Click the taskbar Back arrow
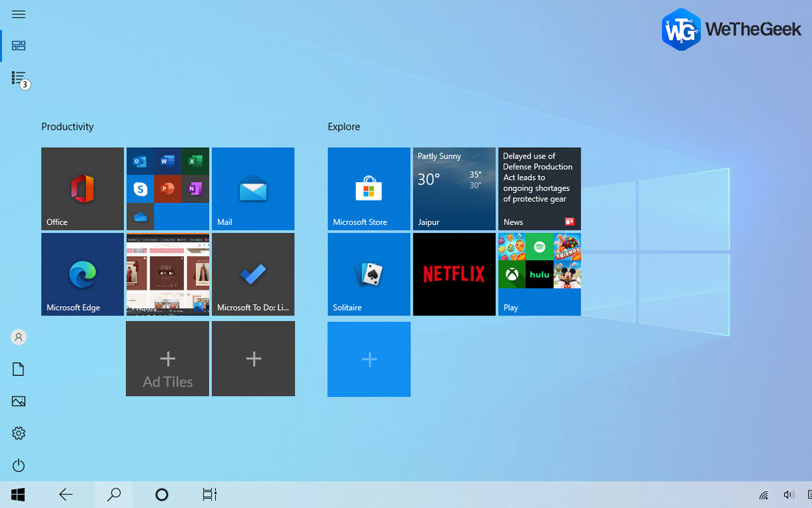 click(66, 494)
